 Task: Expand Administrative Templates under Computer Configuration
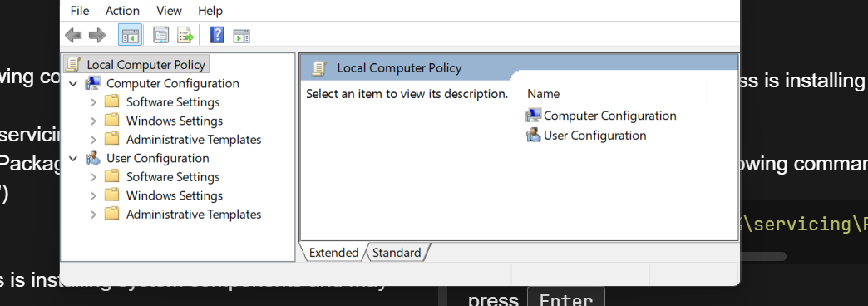[x=93, y=140]
